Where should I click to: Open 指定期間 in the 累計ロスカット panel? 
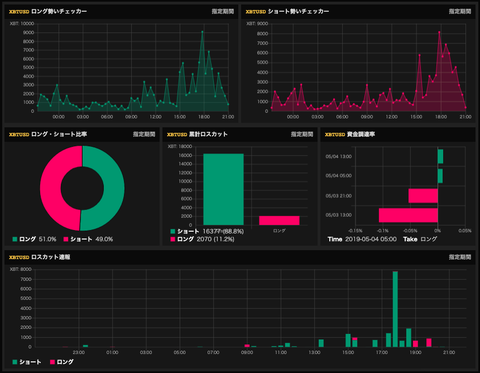pyautogui.click(x=302, y=134)
